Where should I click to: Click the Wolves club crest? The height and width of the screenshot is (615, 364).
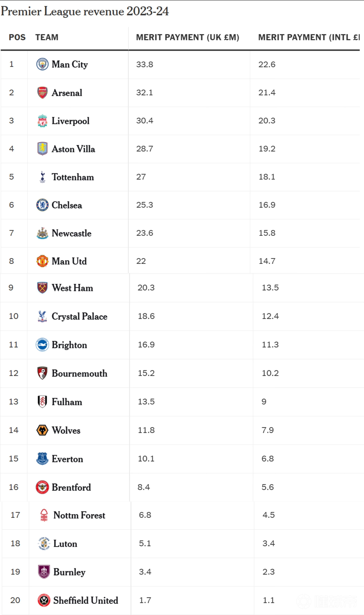coord(42,430)
